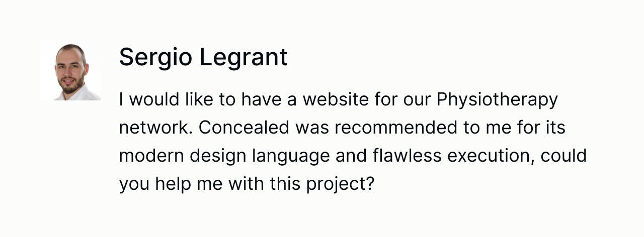Click the word "network." in the message

(156, 128)
